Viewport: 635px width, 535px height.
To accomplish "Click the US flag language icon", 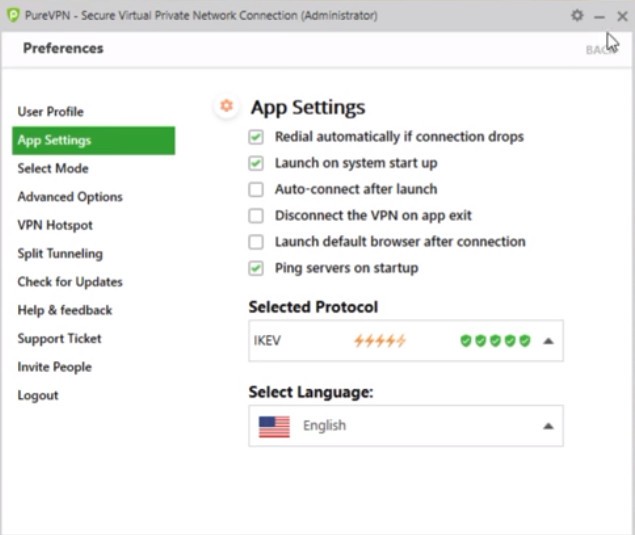I will pyautogui.click(x=274, y=426).
